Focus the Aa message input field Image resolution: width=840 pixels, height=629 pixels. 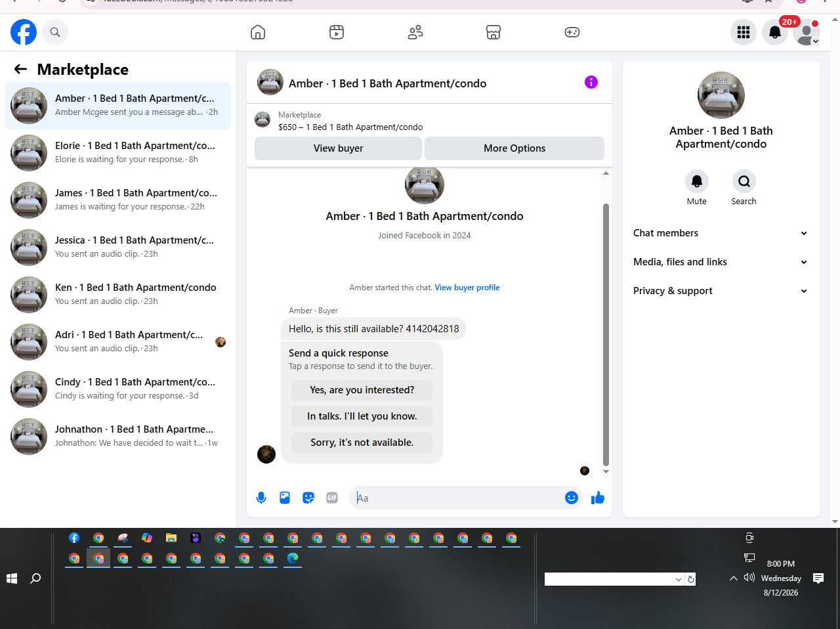pos(458,498)
